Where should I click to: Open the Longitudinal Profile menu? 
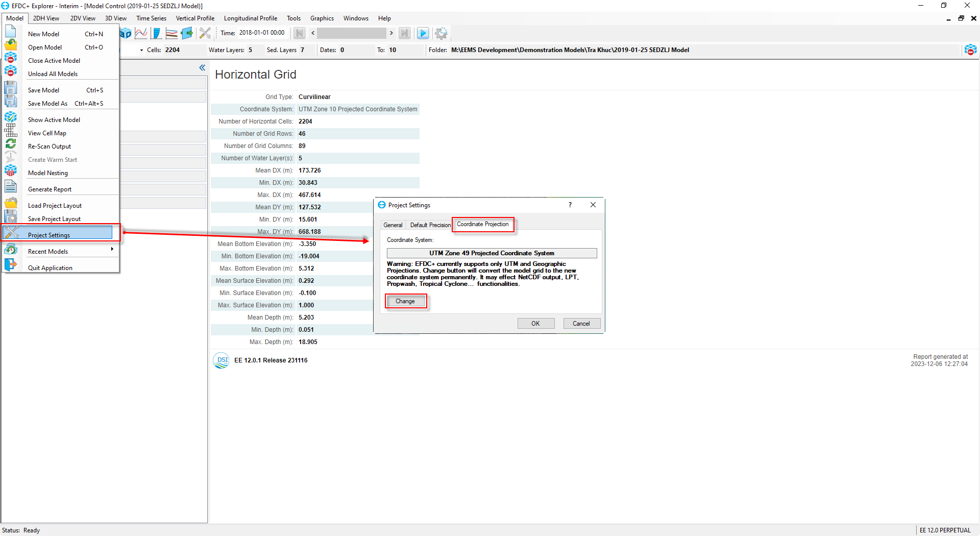(x=250, y=18)
